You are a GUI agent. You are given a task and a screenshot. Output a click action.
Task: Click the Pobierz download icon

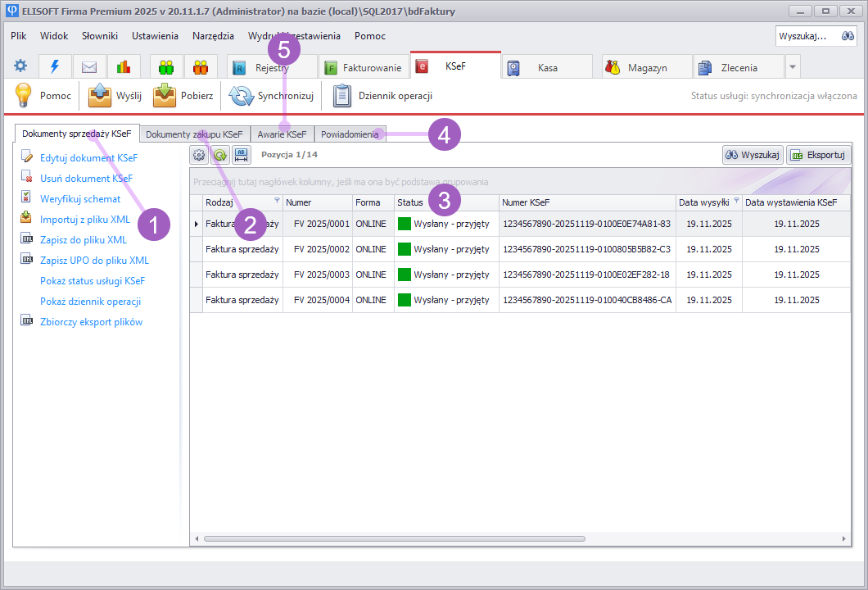[165, 96]
